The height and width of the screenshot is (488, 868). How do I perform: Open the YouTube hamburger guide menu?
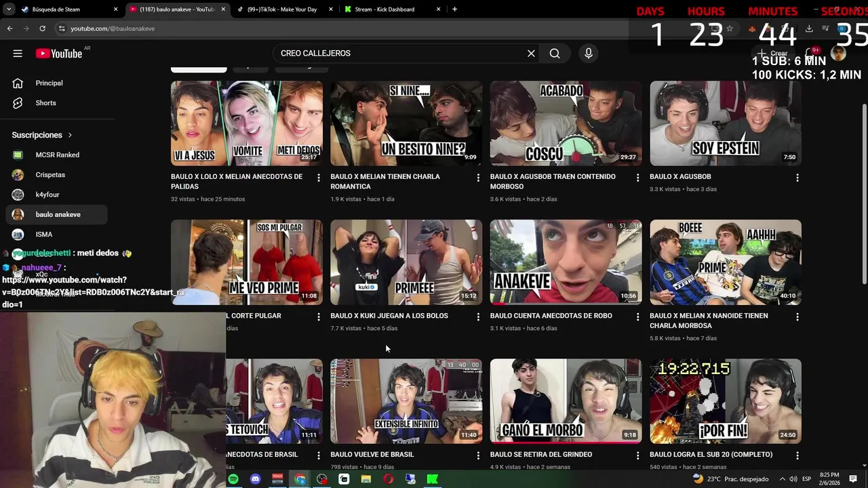pos(18,54)
